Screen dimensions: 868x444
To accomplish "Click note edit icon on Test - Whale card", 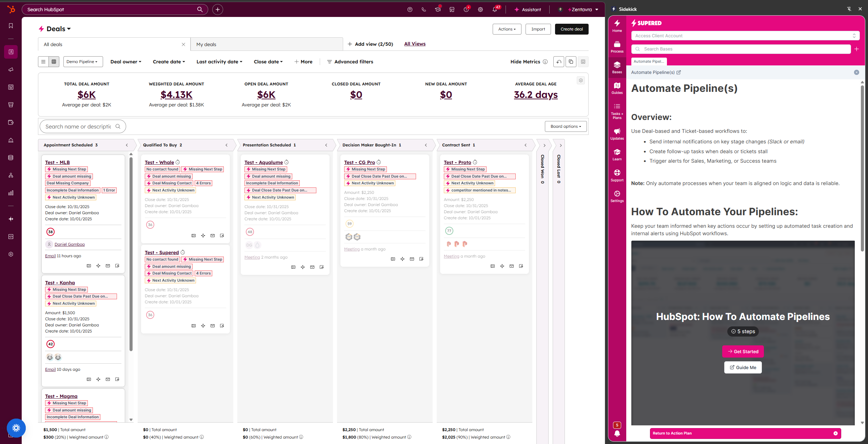I will point(222,236).
